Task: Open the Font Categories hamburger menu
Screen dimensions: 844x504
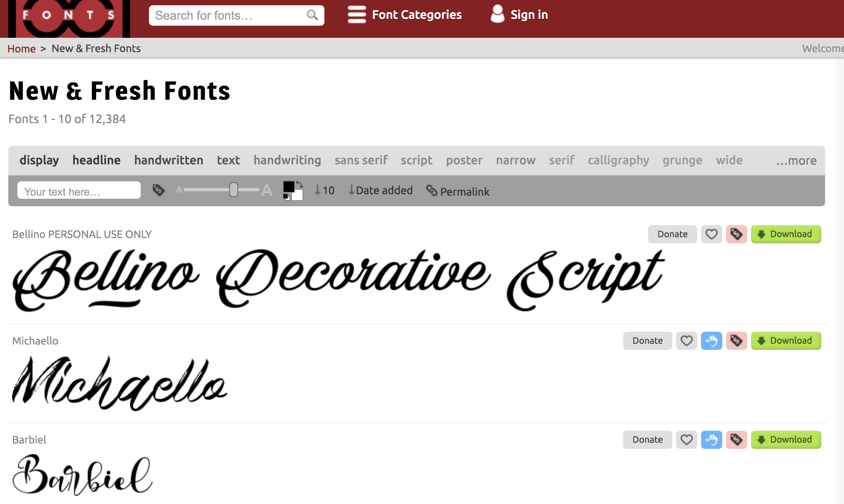Action: (357, 15)
